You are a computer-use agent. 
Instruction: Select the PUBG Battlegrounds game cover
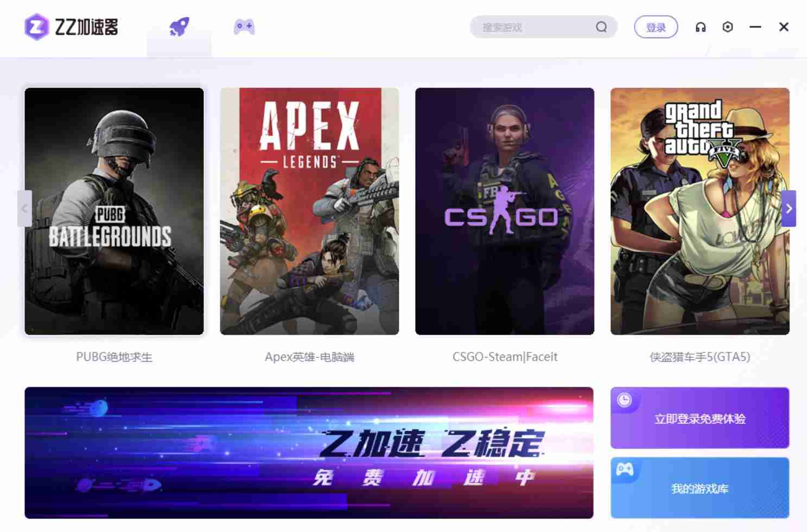pyautogui.click(x=114, y=211)
